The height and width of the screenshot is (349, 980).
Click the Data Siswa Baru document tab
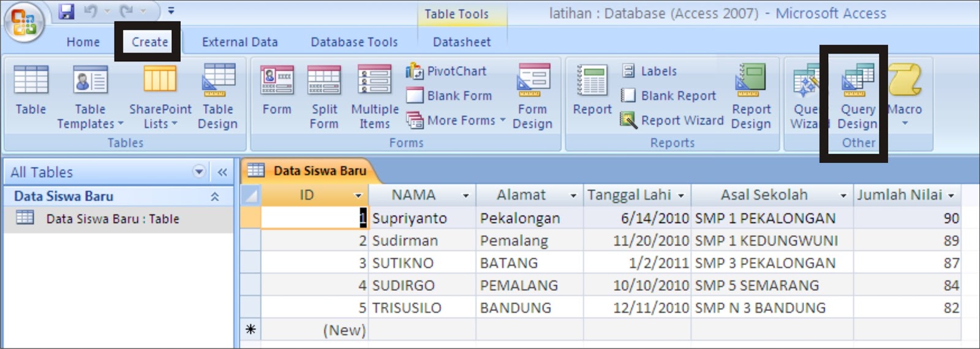pos(310,171)
